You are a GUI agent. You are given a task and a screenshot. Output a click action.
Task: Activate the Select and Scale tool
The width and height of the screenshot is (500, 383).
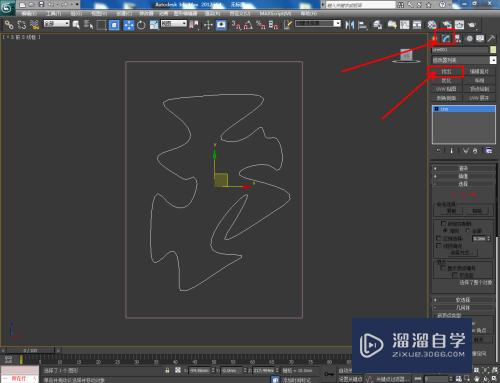pos(154,25)
